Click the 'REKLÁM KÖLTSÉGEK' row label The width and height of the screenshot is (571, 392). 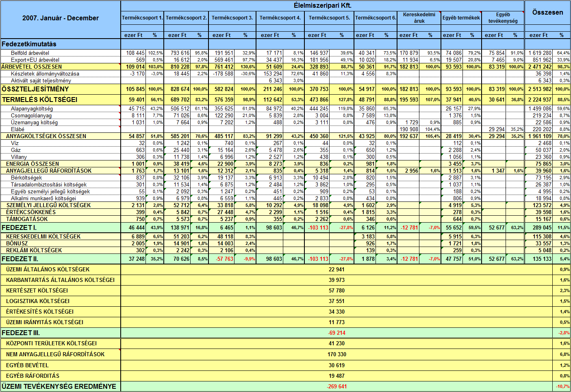34,250
